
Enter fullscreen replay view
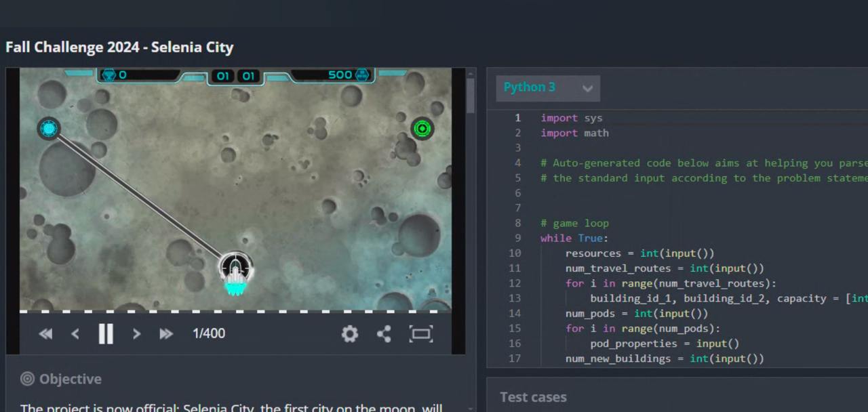click(420, 333)
